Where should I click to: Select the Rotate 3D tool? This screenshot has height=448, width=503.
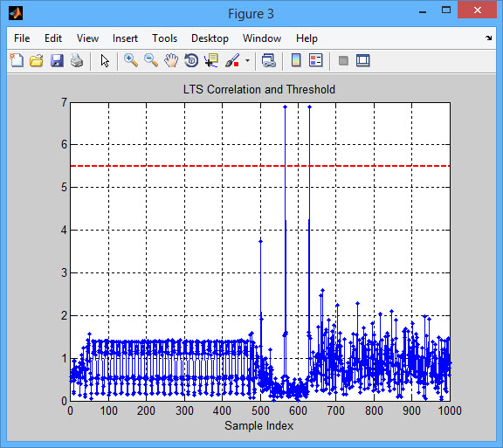(191, 60)
